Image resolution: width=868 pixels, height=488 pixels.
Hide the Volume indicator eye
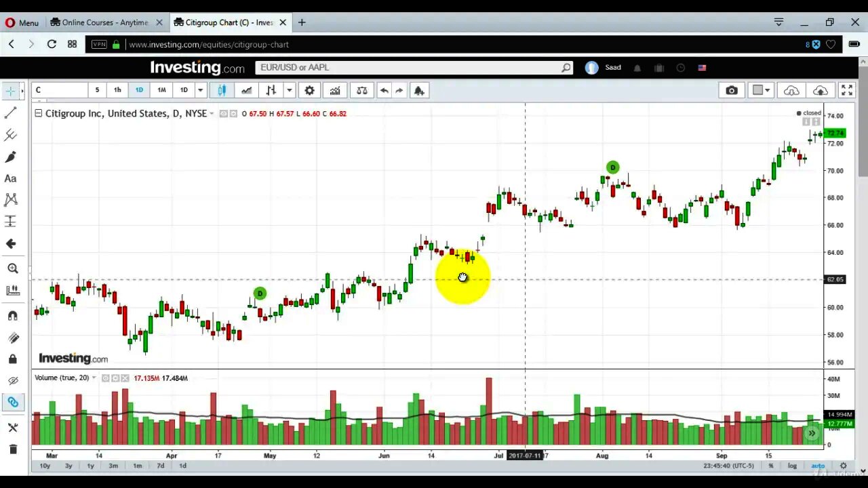106,378
